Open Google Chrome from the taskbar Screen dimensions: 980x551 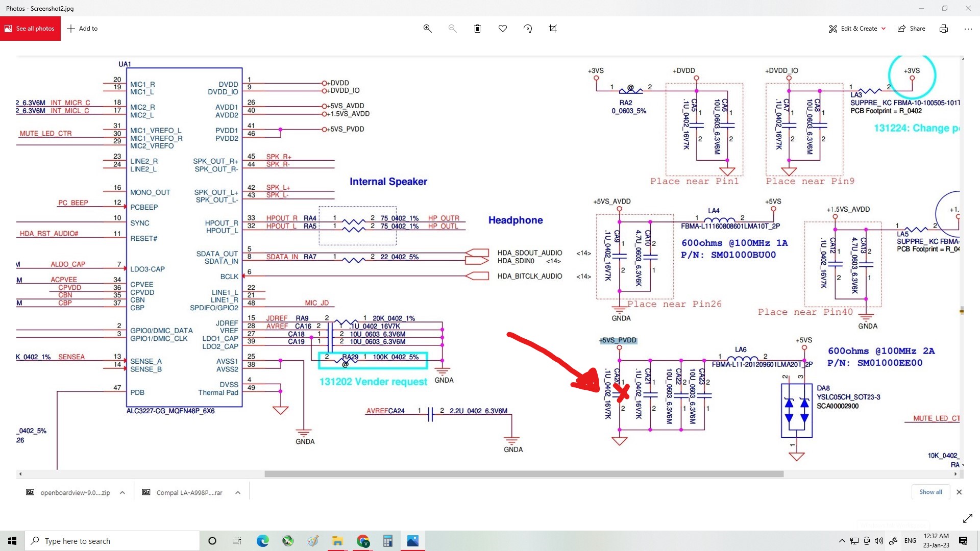363,541
